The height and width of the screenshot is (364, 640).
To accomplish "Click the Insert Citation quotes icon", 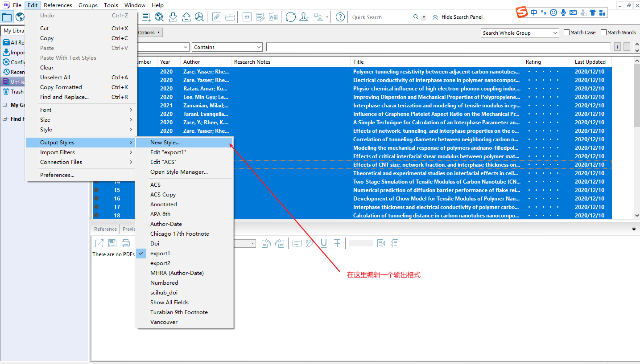I will pyautogui.click(x=247, y=17).
